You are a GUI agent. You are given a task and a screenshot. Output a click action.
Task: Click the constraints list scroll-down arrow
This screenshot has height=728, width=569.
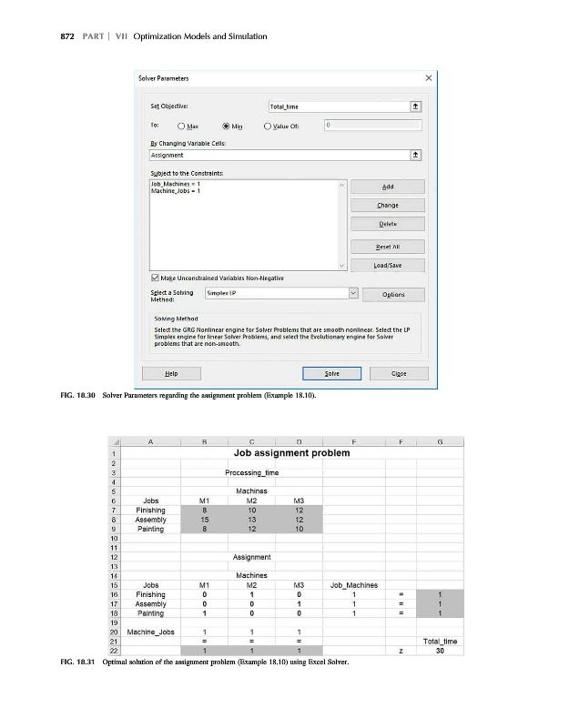tap(341, 266)
